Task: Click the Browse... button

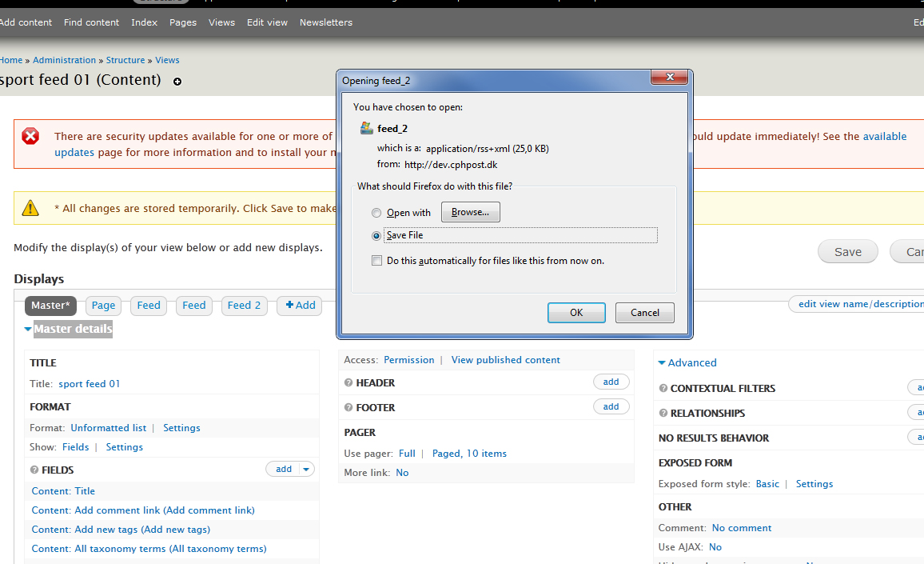Action: (x=471, y=212)
